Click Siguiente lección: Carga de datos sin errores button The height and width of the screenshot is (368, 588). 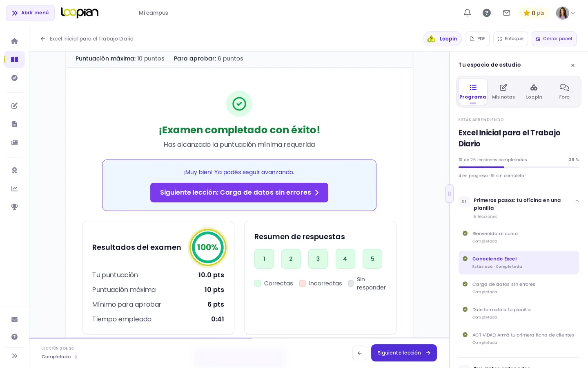(239, 193)
